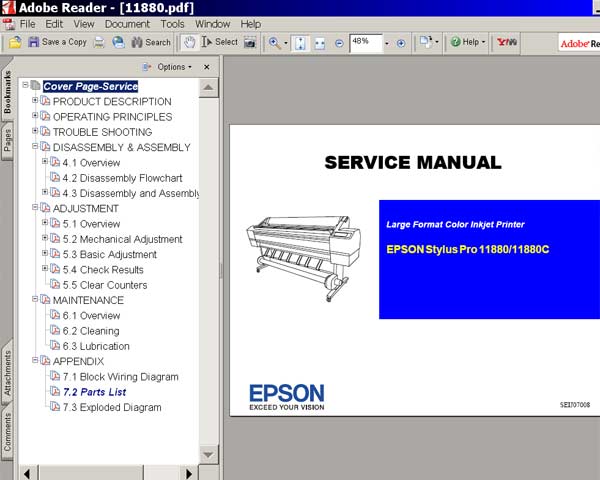Collapse the DISASSEMBLY & ASSEMBLY bookmark
Screen dimensions: 600x480
pyautogui.click(x=35, y=146)
